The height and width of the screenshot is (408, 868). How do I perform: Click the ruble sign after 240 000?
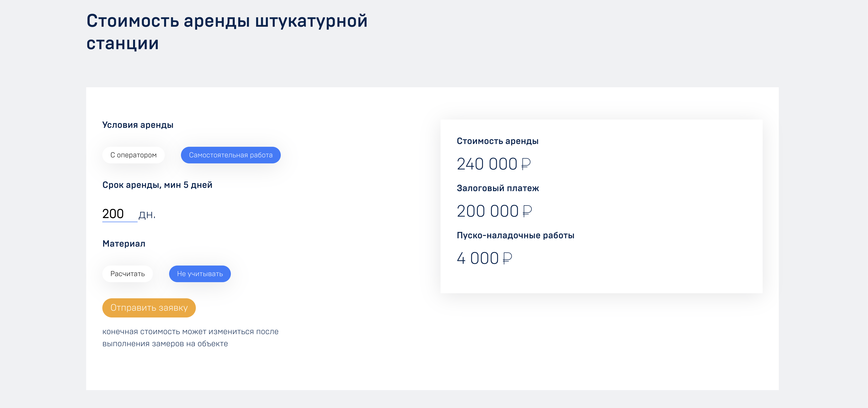526,164
